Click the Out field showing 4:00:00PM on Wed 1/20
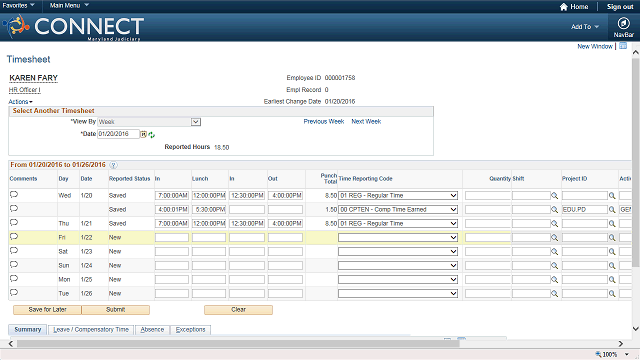The height and width of the screenshot is (360, 640). click(x=285, y=196)
